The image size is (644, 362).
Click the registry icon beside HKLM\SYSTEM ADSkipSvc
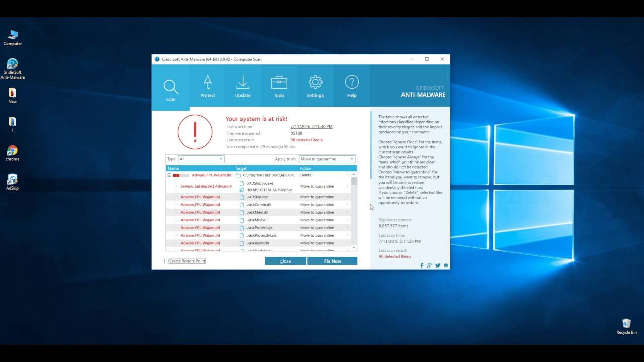pyautogui.click(x=242, y=190)
